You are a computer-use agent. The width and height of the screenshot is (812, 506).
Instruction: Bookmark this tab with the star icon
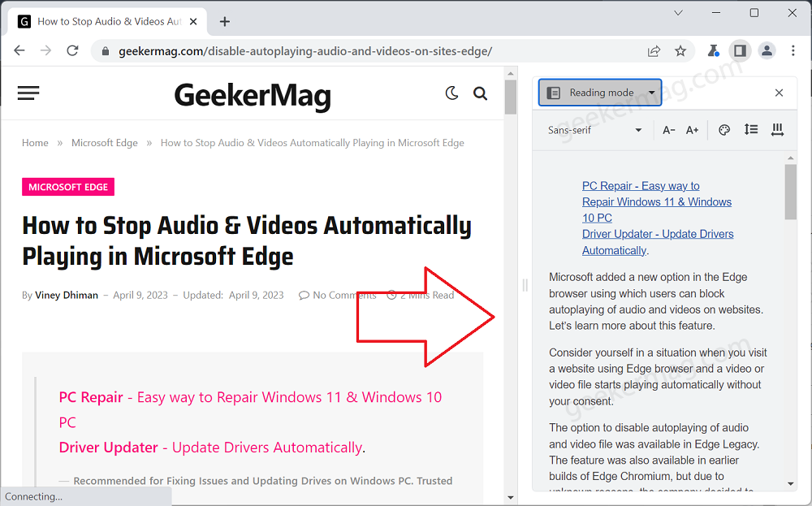[680, 50]
